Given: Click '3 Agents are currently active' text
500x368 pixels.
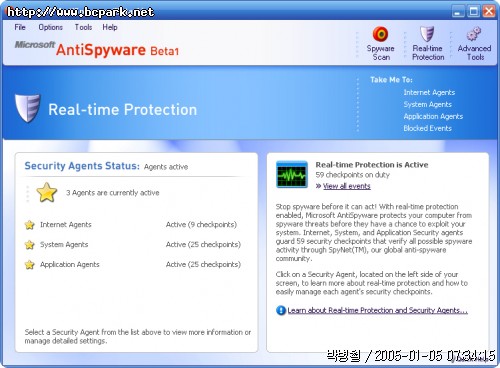Looking at the screenshot, I should pyautogui.click(x=113, y=193).
